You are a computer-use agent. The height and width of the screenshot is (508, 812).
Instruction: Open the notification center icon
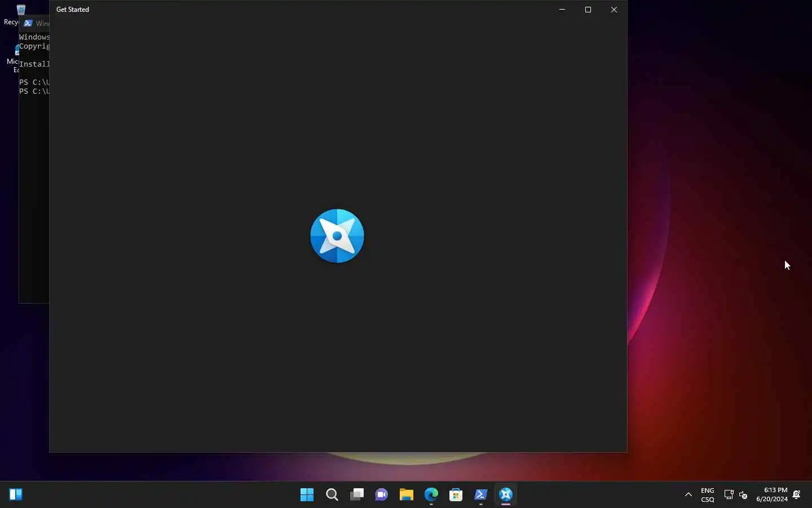pos(797,495)
